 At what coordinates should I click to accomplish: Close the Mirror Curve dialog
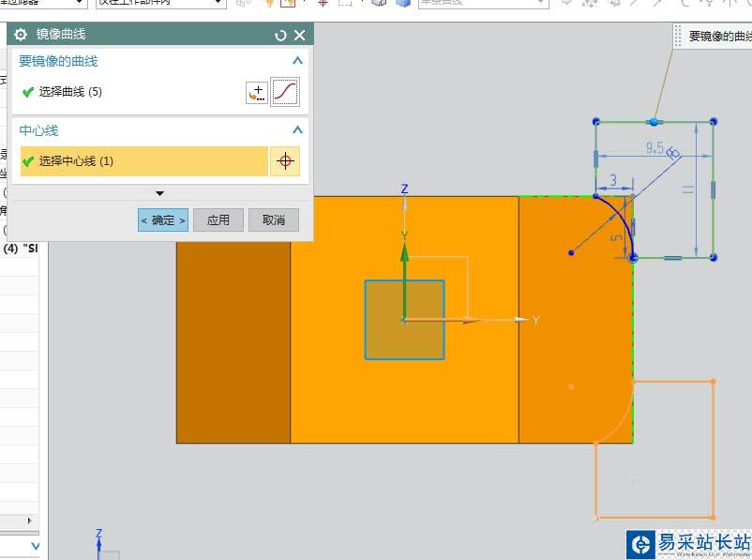coord(300,35)
